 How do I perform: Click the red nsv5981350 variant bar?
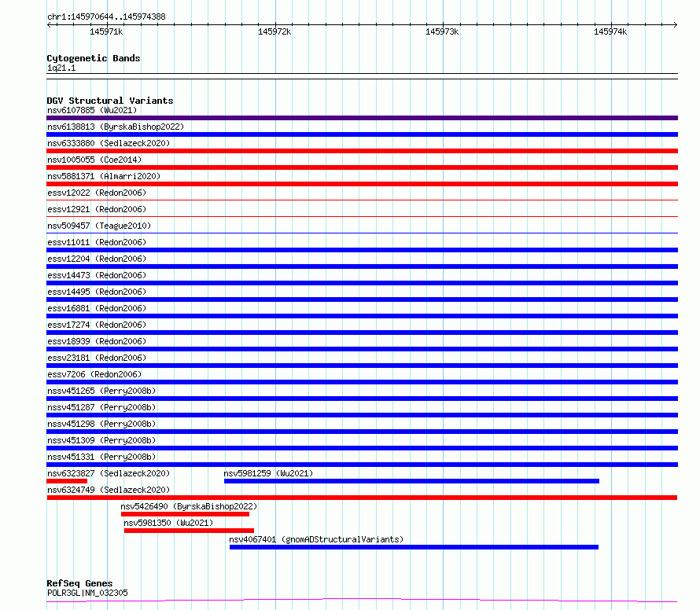190,531
